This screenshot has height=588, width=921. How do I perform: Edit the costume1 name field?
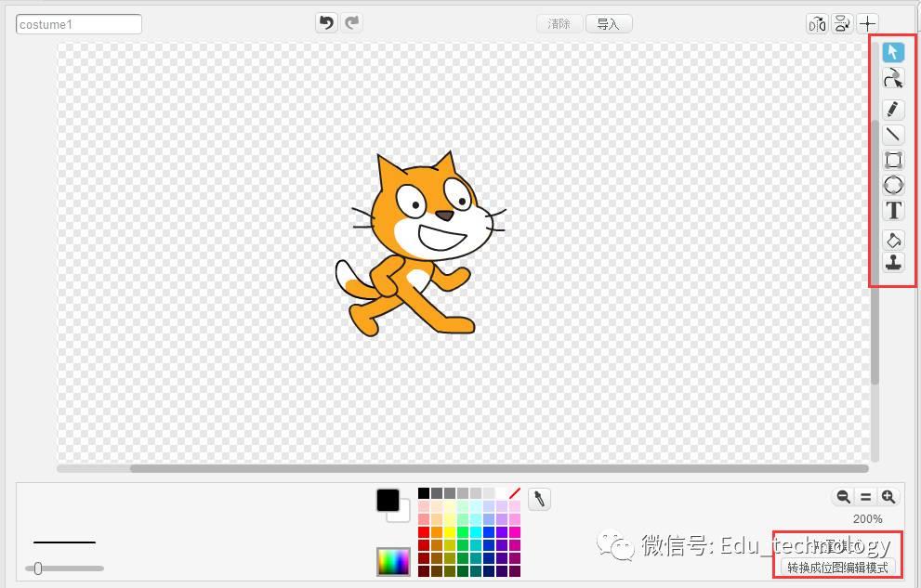tap(79, 24)
